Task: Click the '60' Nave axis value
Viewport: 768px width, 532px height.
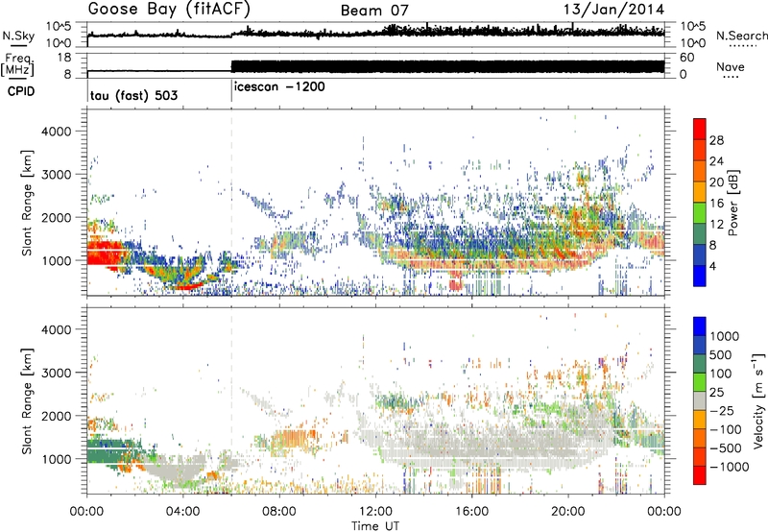Action: point(686,58)
